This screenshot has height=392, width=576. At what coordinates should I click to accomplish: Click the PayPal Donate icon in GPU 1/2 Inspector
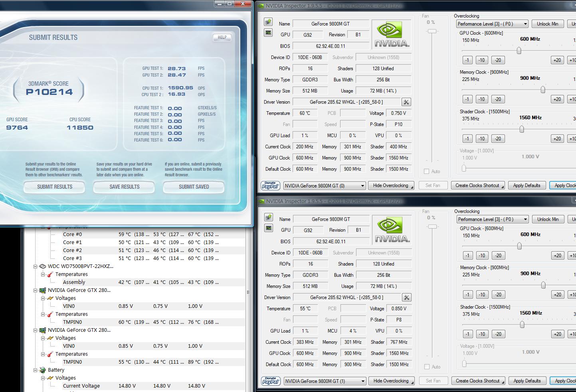pos(270,185)
